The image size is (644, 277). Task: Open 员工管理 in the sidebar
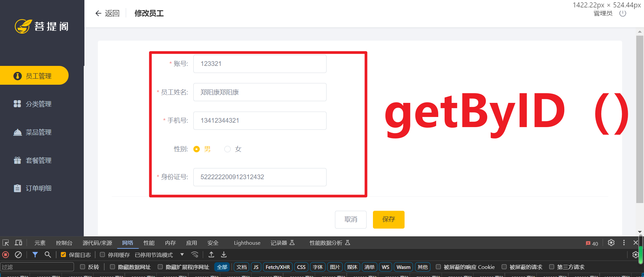click(x=34, y=76)
